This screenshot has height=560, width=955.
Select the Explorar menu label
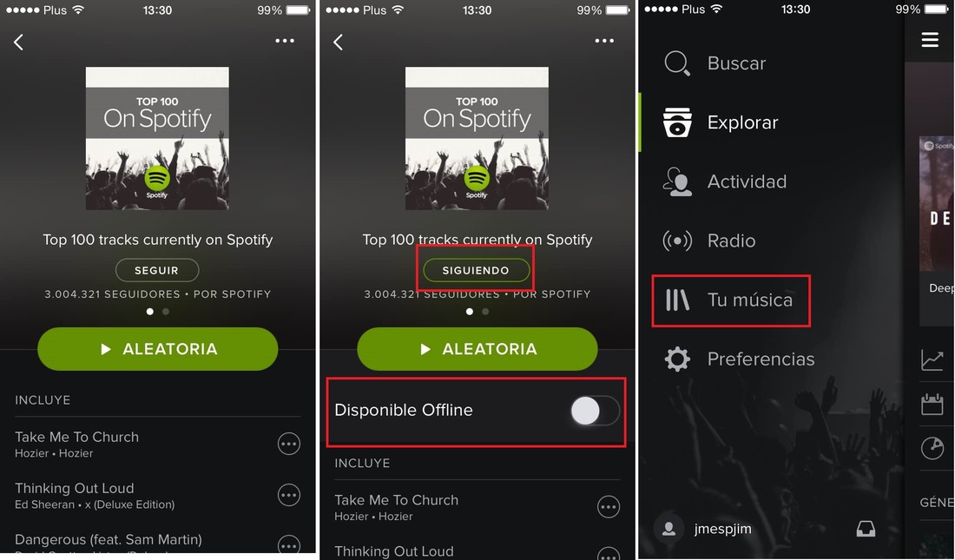(x=742, y=122)
